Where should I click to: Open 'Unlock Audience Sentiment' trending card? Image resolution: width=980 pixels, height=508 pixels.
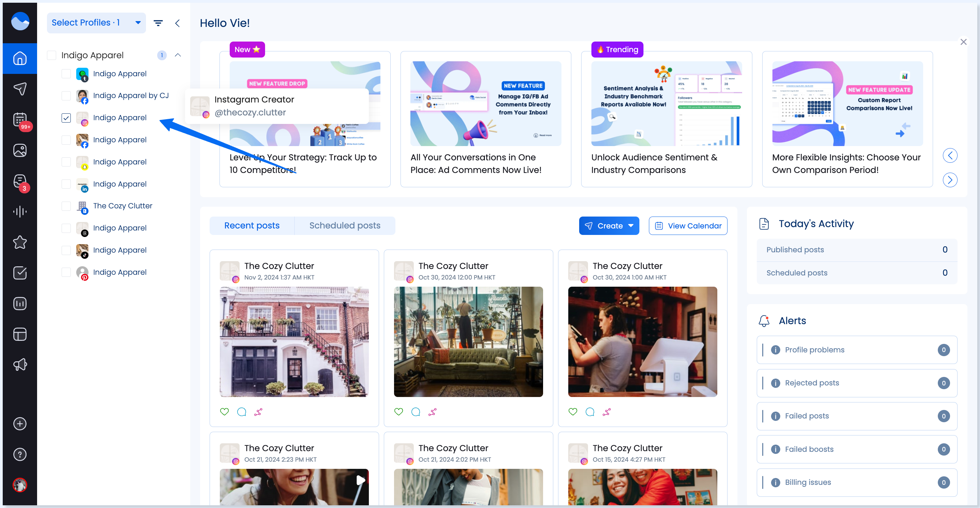click(x=667, y=119)
